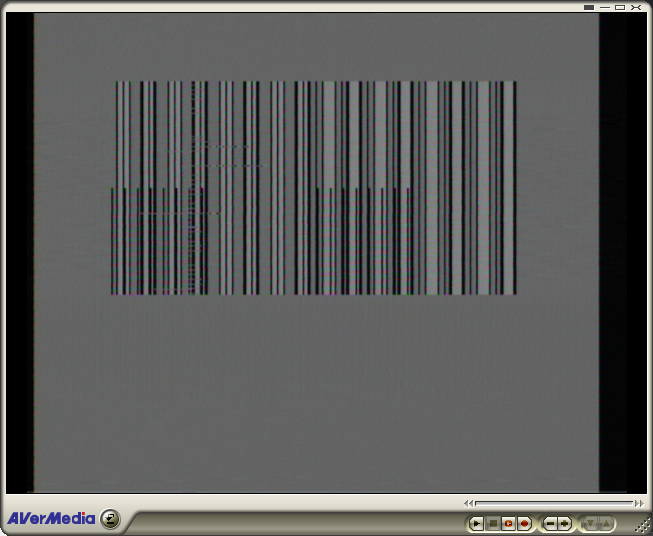Click the Stop square button
653x536 pixels.
[492, 523]
